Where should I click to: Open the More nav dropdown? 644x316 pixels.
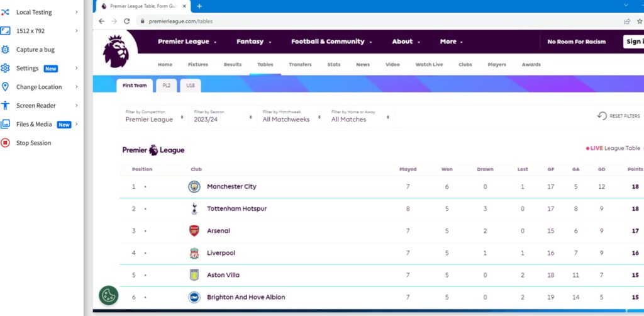[x=452, y=42]
